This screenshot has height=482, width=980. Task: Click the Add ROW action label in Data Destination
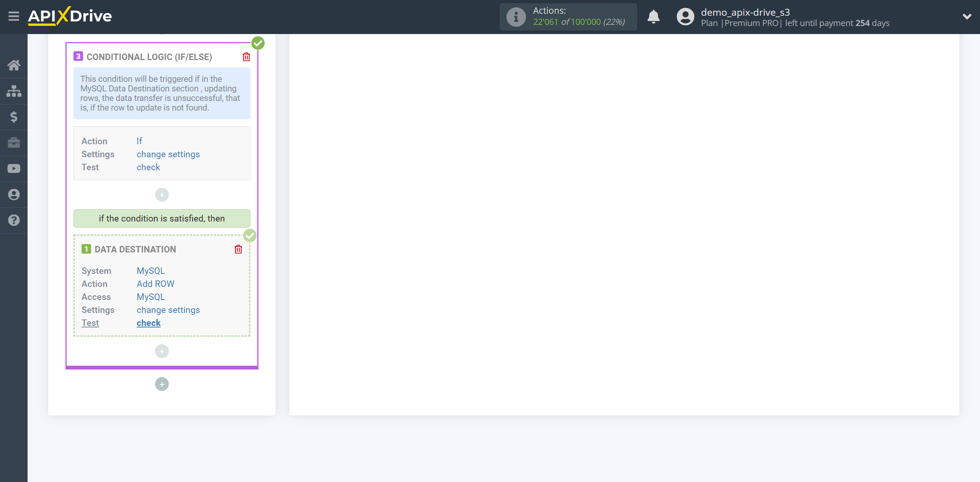pos(156,283)
